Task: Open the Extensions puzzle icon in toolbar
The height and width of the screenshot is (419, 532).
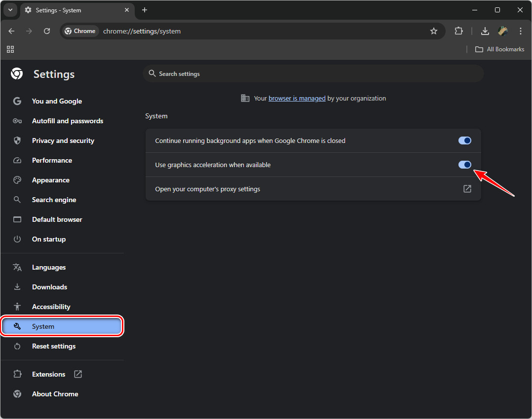Action: [x=459, y=31]
